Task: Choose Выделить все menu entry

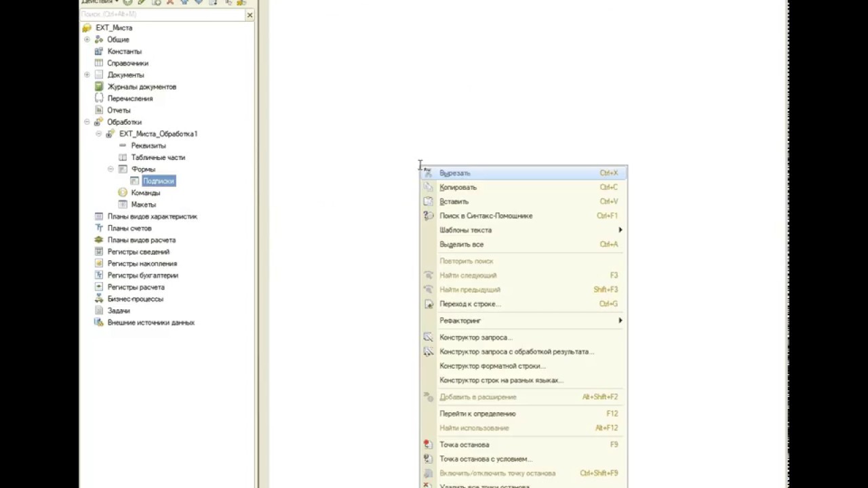Action: [524, 244]
